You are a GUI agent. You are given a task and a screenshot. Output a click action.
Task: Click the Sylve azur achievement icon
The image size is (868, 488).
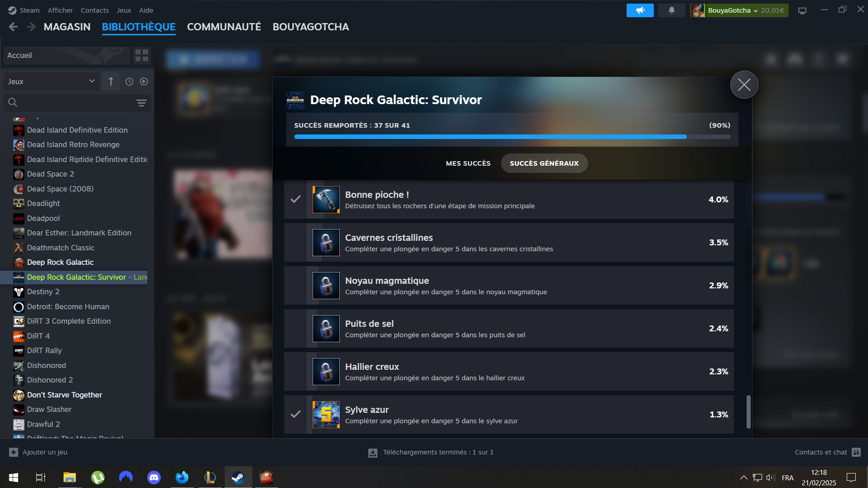326,415
